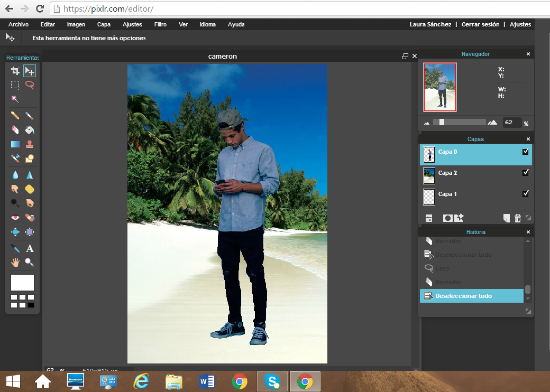Select the Marquee selection tool

tap(15, 85)
